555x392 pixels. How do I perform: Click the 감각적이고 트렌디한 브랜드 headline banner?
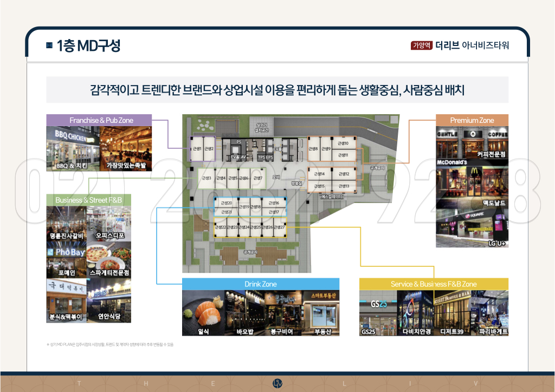pos(277,90)
